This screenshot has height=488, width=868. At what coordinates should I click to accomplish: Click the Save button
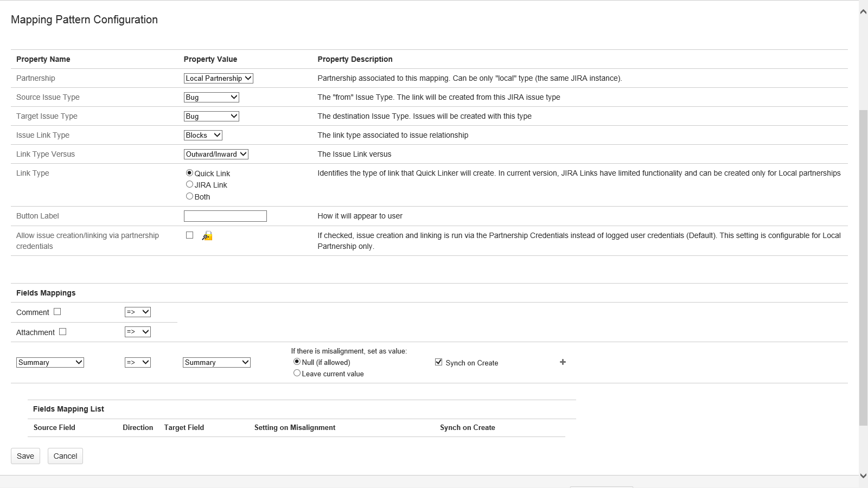tap(25, 456)
